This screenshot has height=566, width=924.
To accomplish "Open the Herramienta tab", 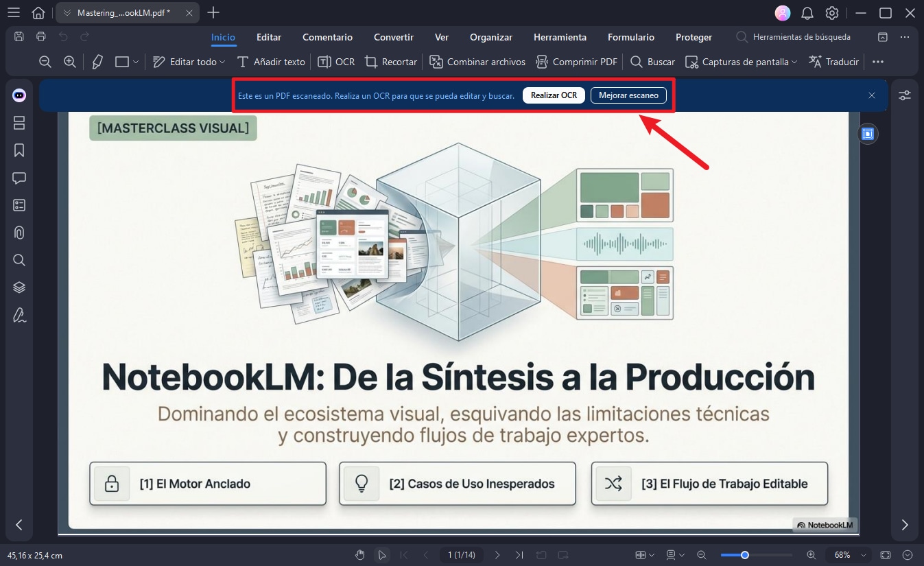I will point(560,37).
